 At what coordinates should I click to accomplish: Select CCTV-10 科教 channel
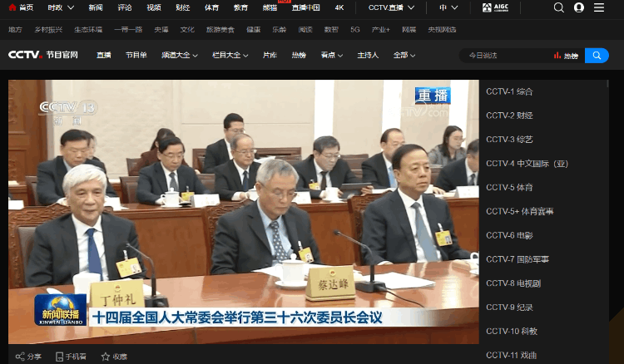512,331
